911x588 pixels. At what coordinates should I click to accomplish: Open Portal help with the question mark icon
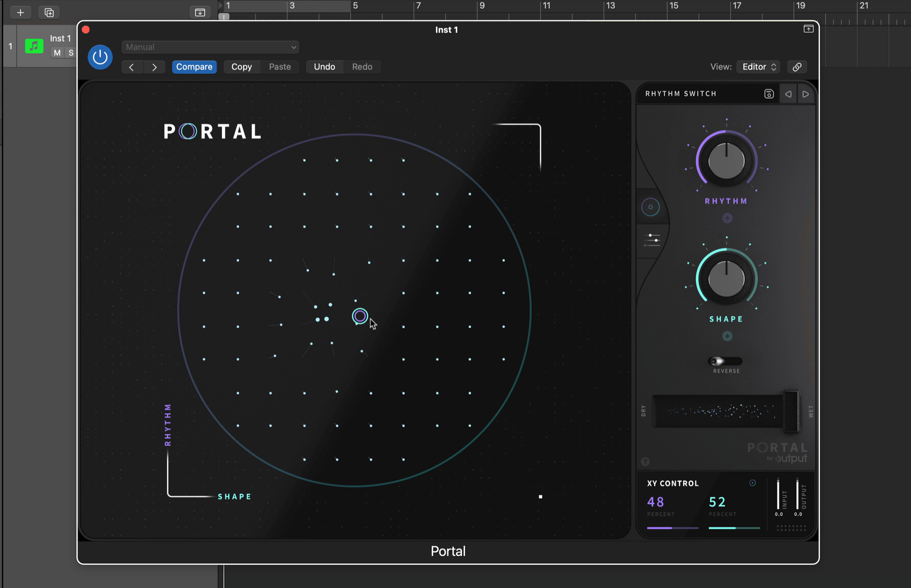[x=645, y=462]
